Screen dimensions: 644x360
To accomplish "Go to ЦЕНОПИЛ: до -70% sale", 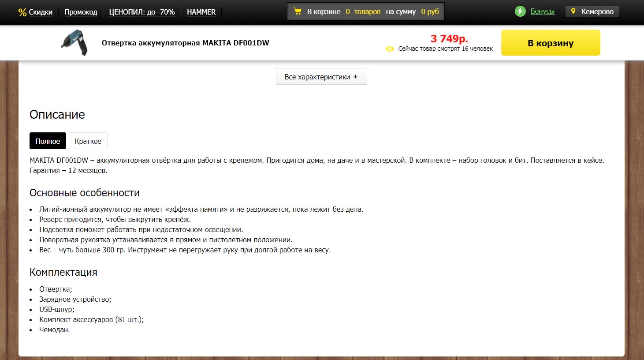I will 142,12.
